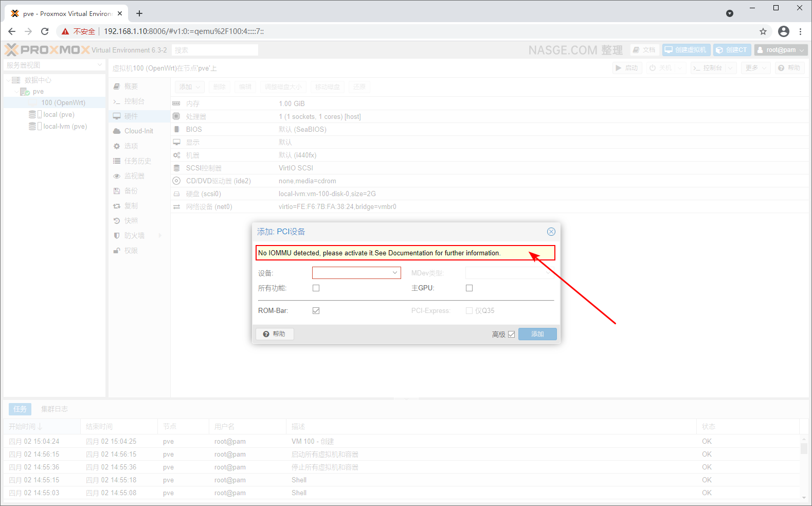Switch to the 集群日志 cluster log tab
The width and height of the screenshot is (812, 506).
pos(55,409)
